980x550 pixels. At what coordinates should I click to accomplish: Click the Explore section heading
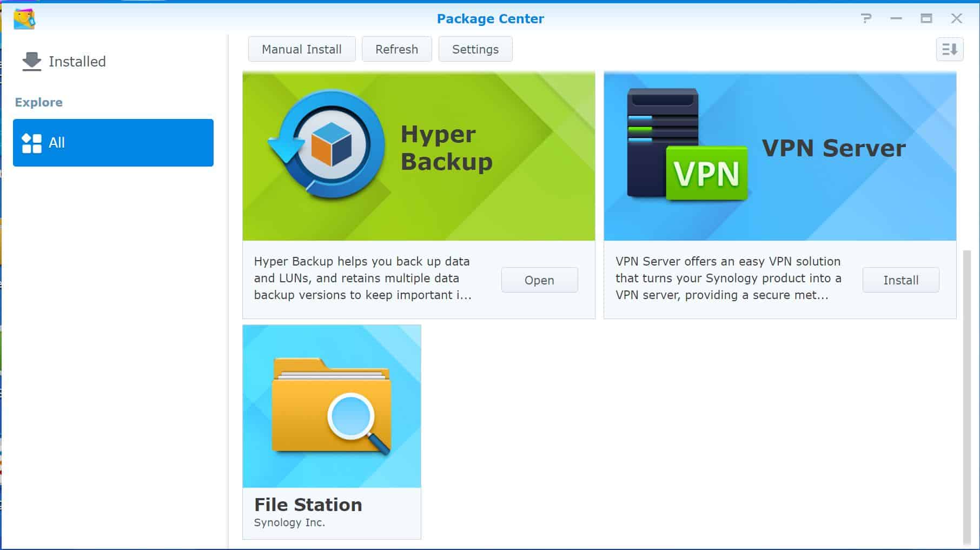pyautogui.click(x=38, y=102)
